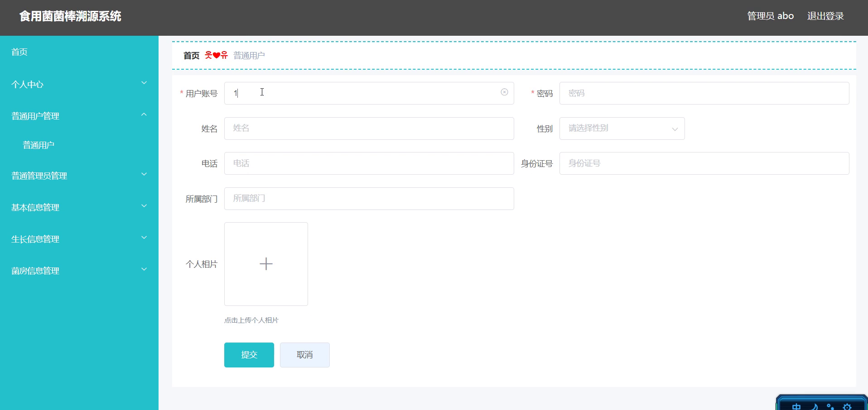Click the 电话 input field
This screenshot has width=868, height=410.
369,163
